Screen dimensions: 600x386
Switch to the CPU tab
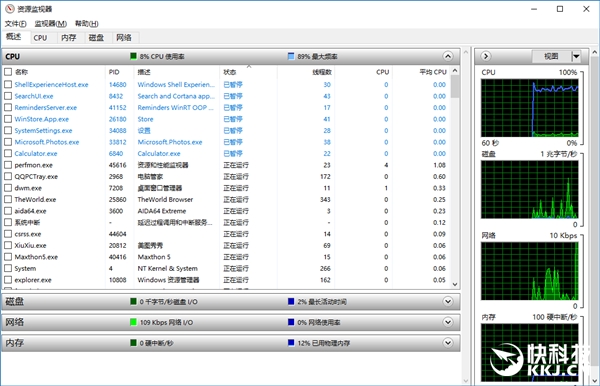click(x=40, y=37)
